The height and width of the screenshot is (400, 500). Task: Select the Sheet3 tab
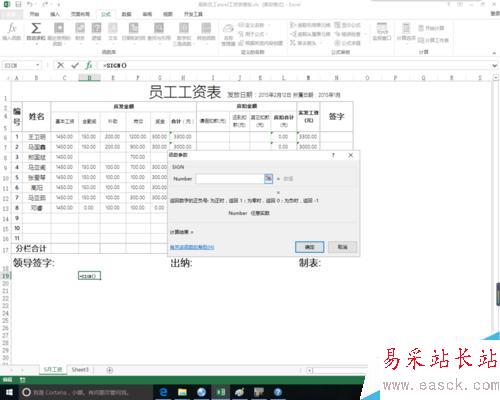pos(80,370)
